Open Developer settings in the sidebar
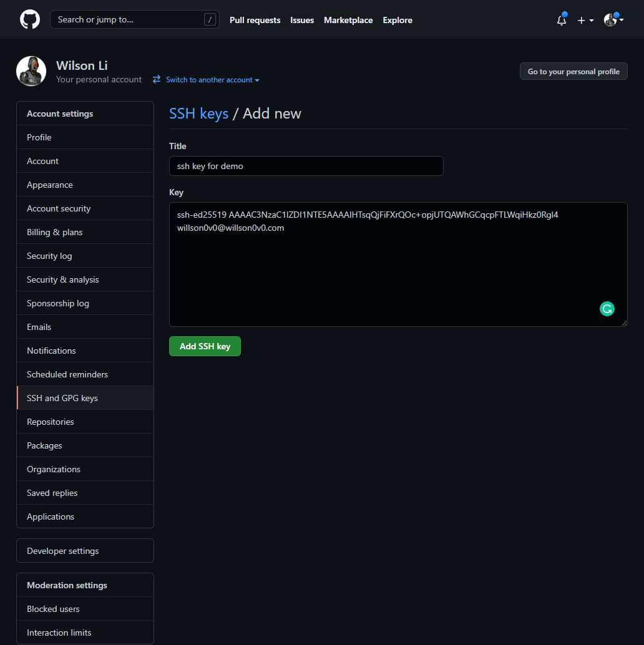The height and width of the screenshot is (645, 644). [x=62, y=551]
